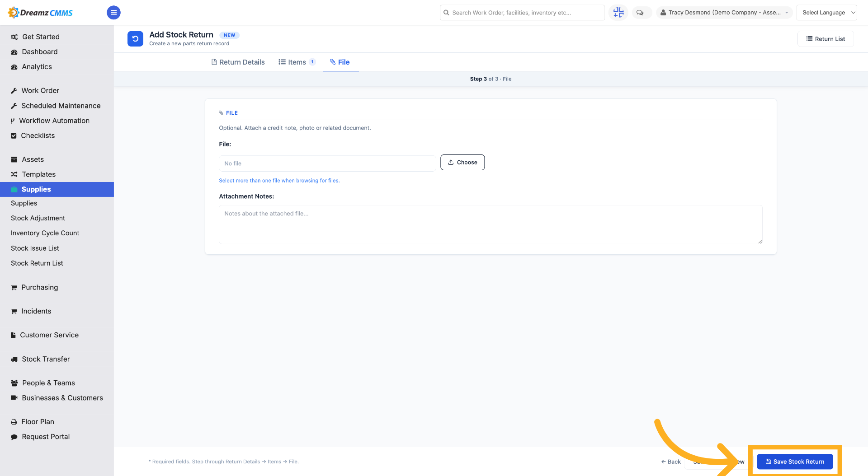Open Work Order in sidebar
868x476 pixels.
tap(40, 91)
